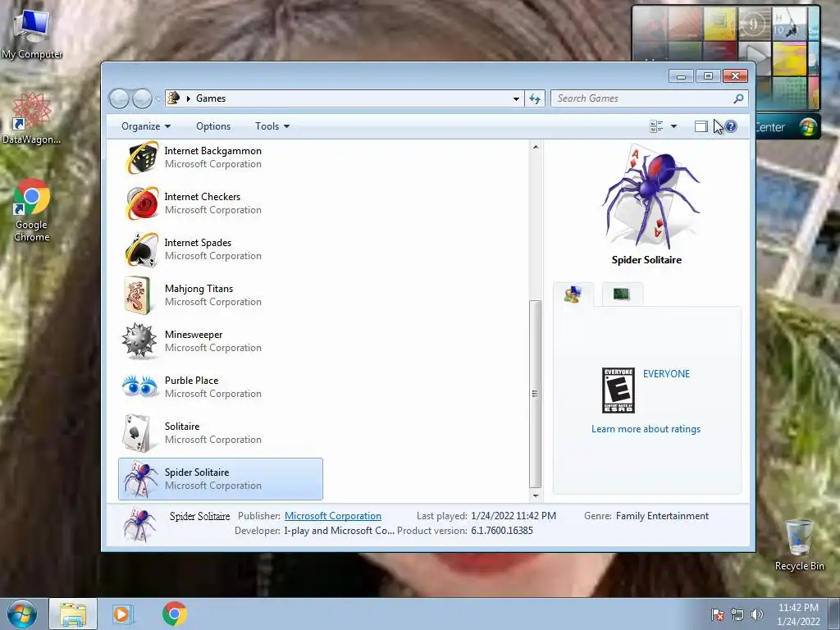Click the games list scrollbar thumb
Viewport: 840px width, 630px height.
click(535, 394)
